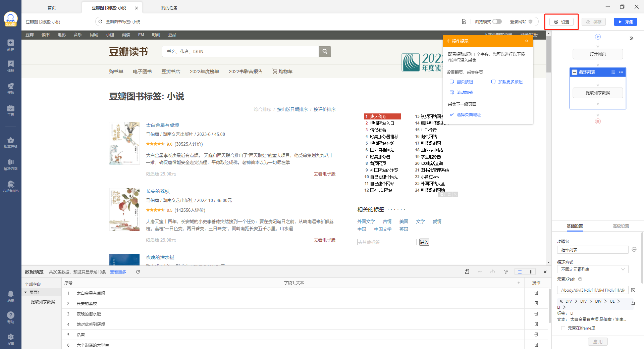Screen dimensions: 644x349
Task: Sort by 按评价排序
Action: point(325,109)
